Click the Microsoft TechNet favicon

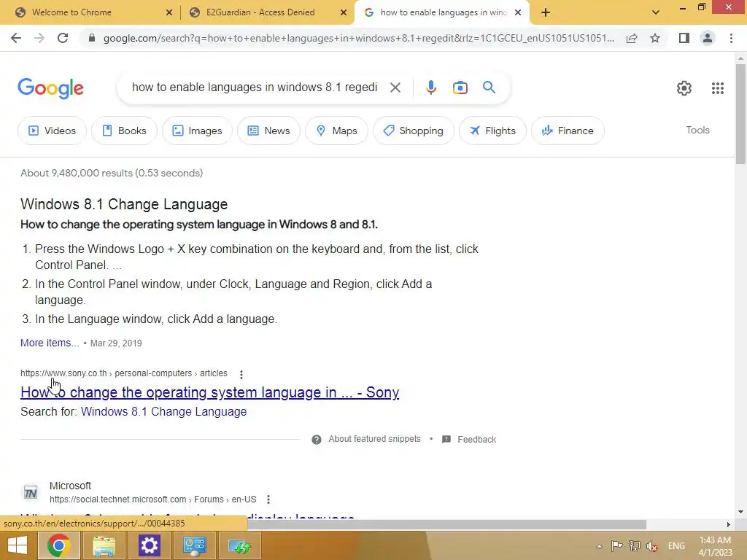point(31,492)
